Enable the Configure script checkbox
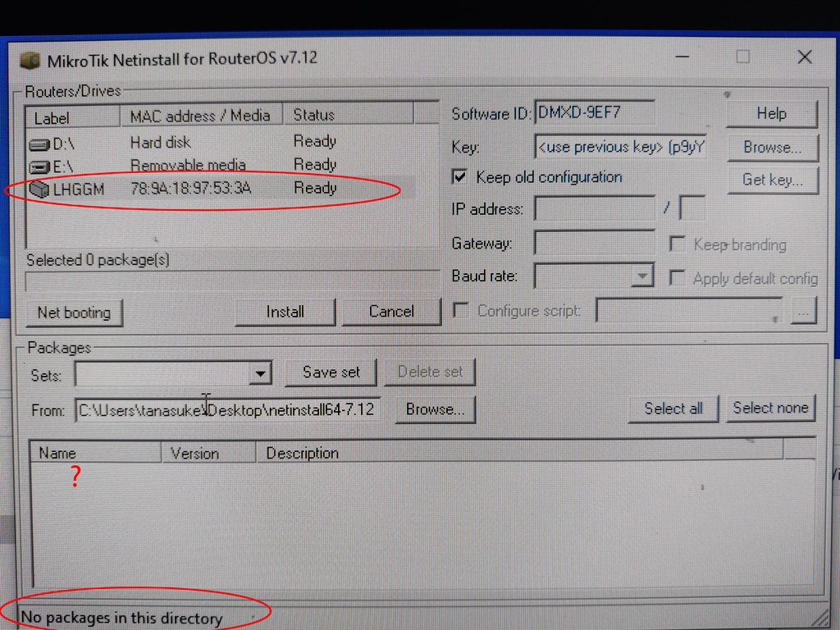Image resolution: width=840 pixels, height=630 pixels. coord(461,310)
